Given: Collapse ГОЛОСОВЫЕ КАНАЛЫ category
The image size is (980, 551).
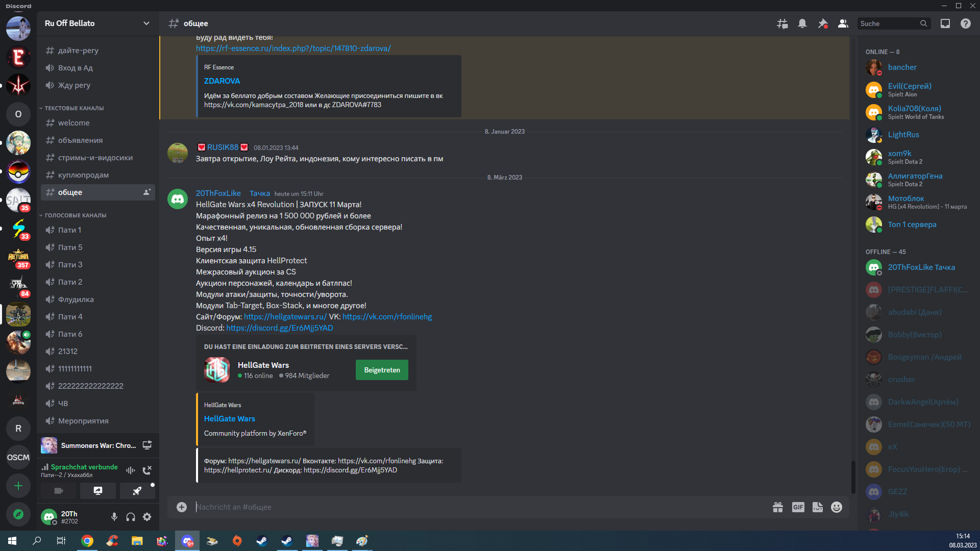Looking at the screenshot, I should coord(75,215).
